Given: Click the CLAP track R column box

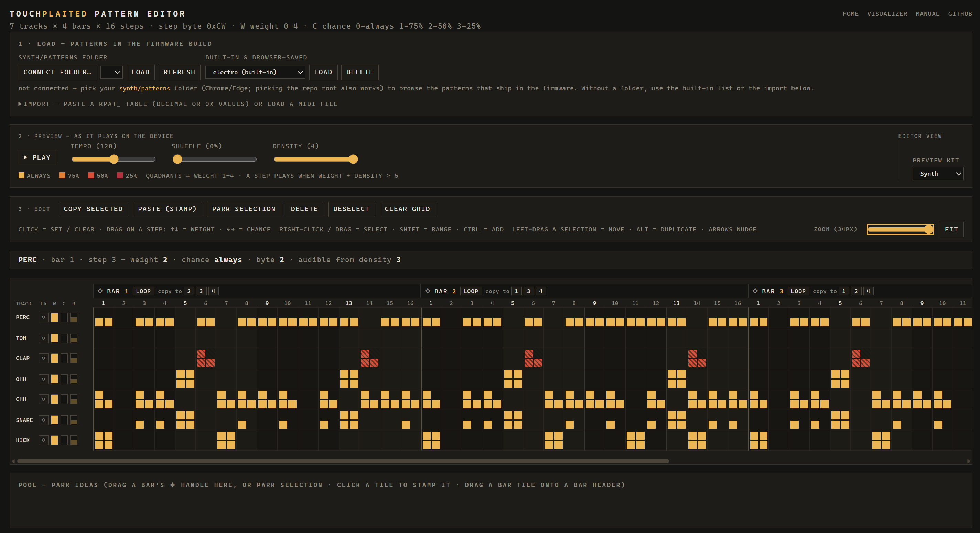Looking at the screenshot, I should [x=74, y=358].
